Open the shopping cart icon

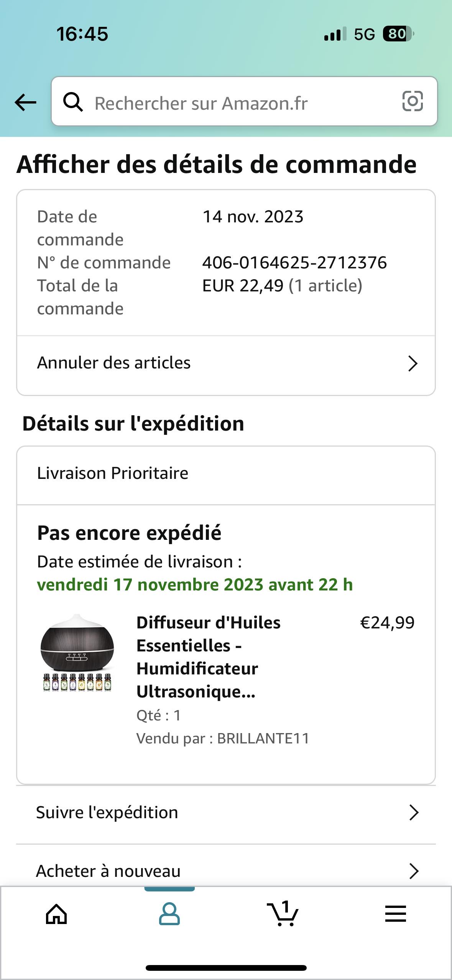(283, 913)
